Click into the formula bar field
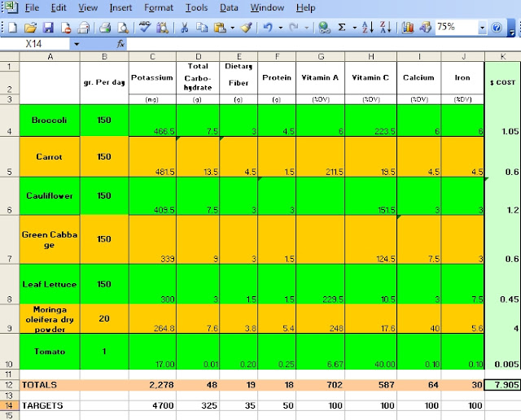 pyautogui.click(x=323, y=44)
